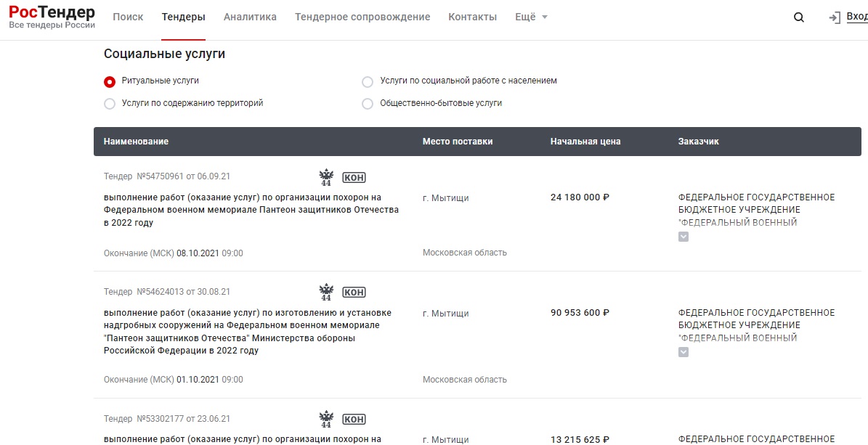Select the Ритуальные услуги radio button
Viewport: 868px width, 445px height.
110,81
